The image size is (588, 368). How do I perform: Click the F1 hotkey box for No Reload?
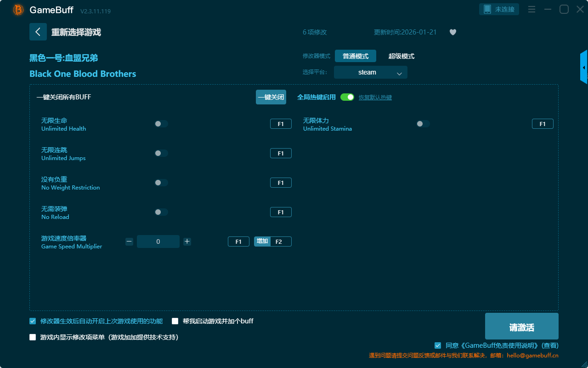(281, 212)
